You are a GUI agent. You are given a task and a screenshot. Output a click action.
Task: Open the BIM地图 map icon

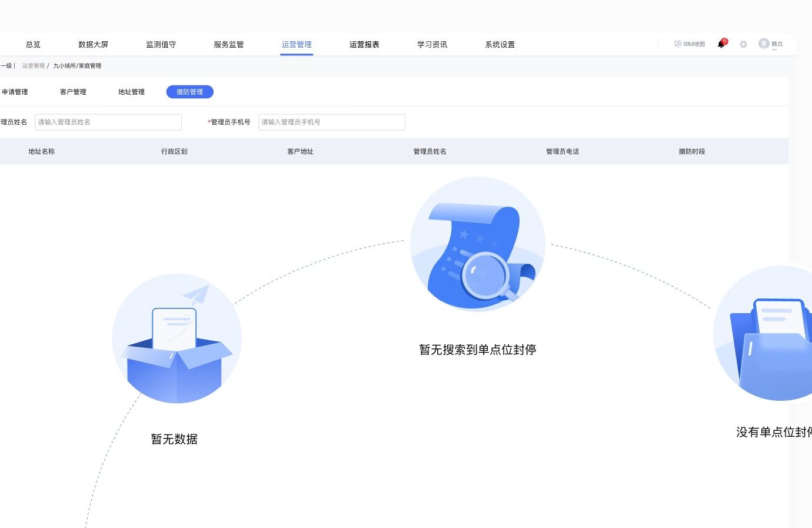coord(677,44)
